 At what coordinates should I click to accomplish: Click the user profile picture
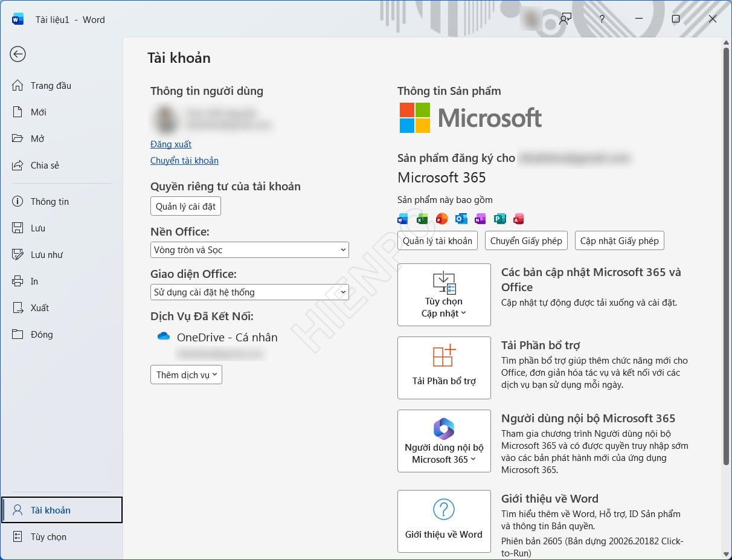click(165, 118)
